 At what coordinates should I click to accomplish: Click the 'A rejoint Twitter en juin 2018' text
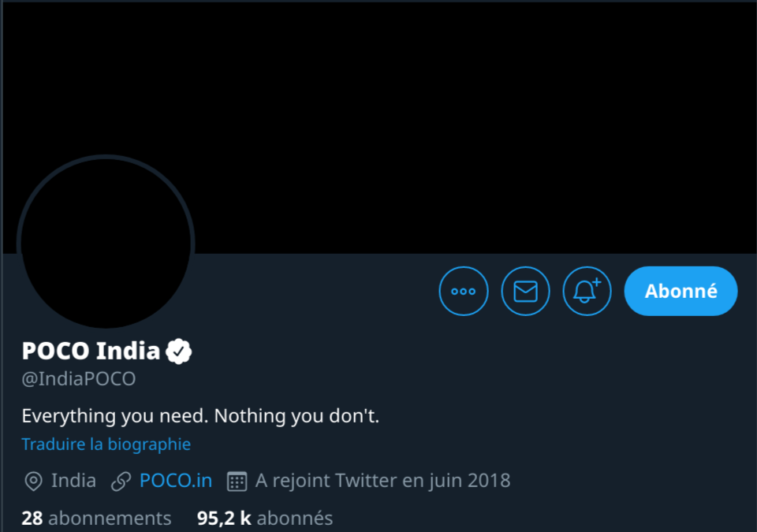pyautogui.click(x=382, y=480)
